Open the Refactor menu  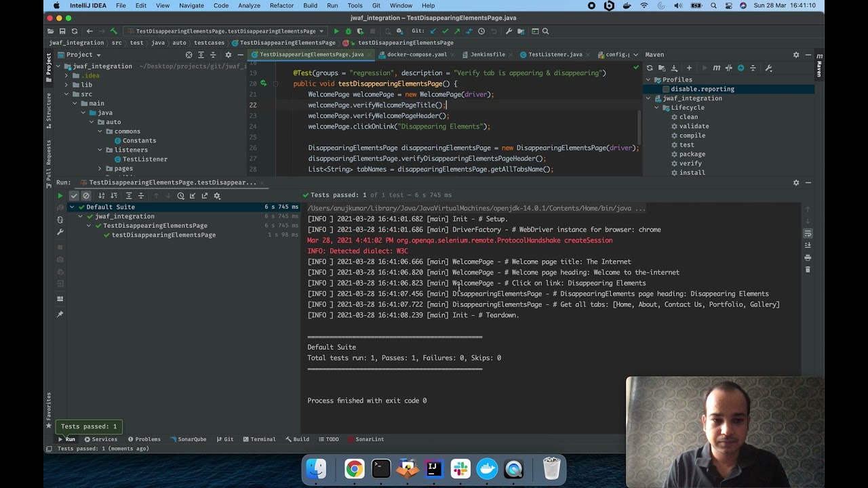281,5
